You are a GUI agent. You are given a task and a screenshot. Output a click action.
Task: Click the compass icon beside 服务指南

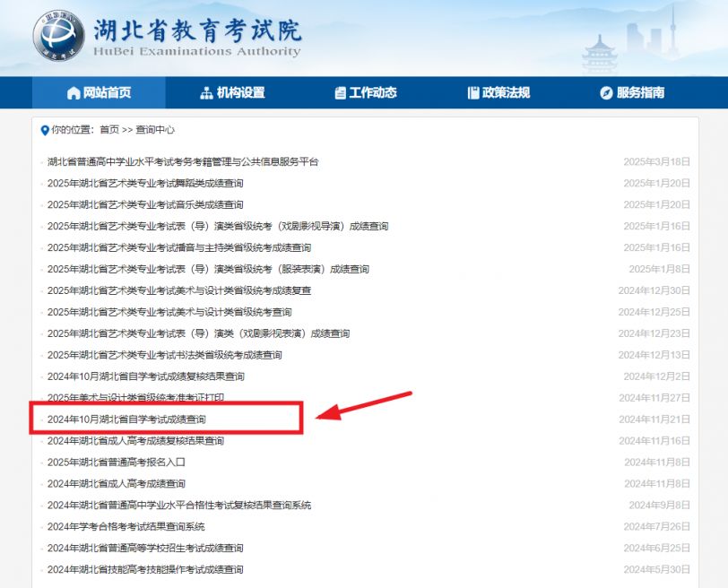pyautogui.click(x=606, y=93)
